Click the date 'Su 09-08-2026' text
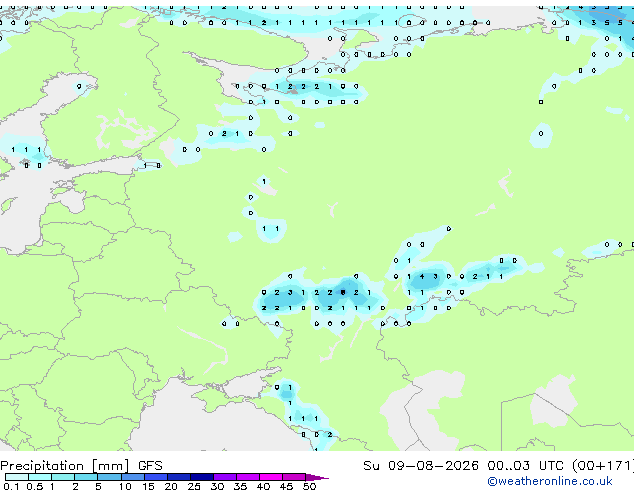 pyautogui.click(x=421, y=466)
